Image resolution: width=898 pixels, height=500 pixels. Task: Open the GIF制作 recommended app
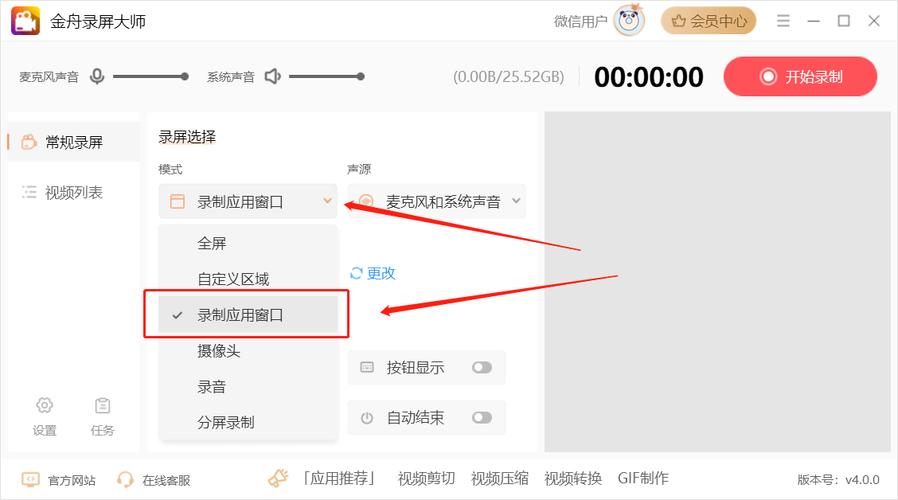pyautogui.click(x=643, y=478)
